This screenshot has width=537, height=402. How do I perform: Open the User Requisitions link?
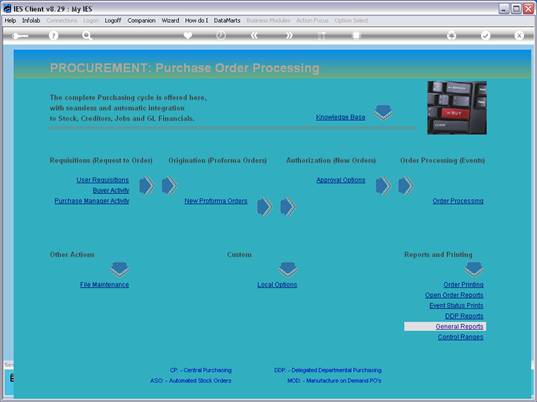coord(102,180)
